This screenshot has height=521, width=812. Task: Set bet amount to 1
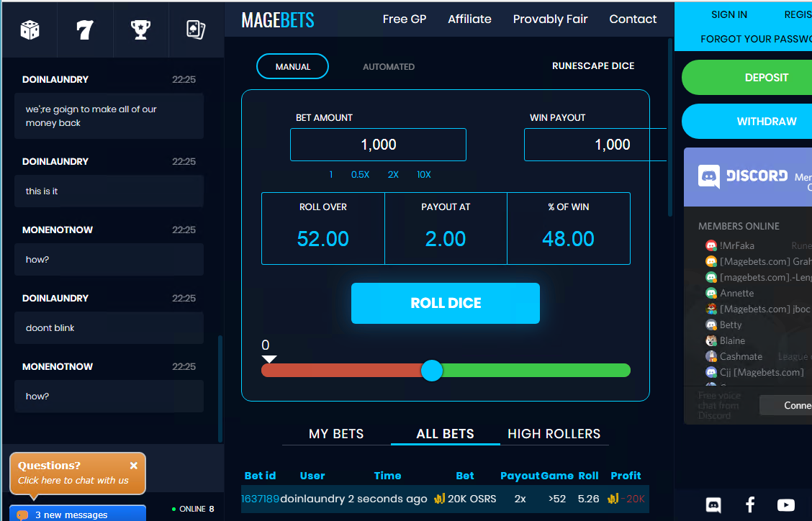click(331, 175)
